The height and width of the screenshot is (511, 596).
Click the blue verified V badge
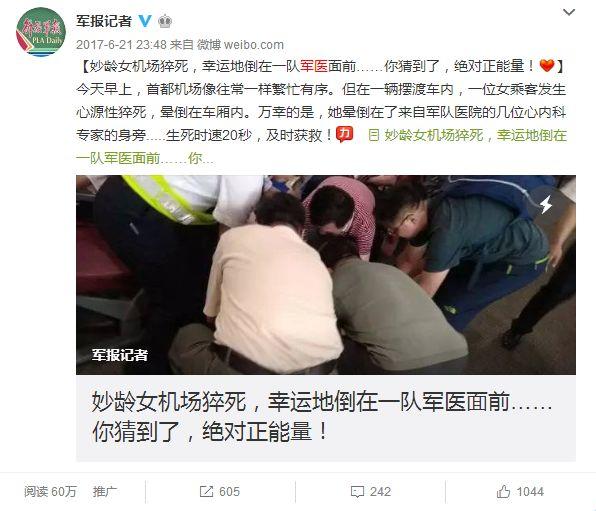click(144, 21)
